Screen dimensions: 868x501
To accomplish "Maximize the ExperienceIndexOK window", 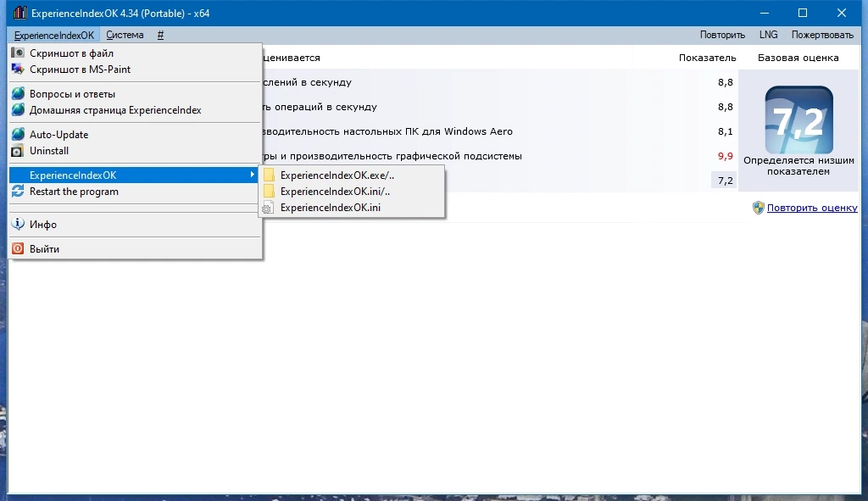I will [x=803, y=13].
